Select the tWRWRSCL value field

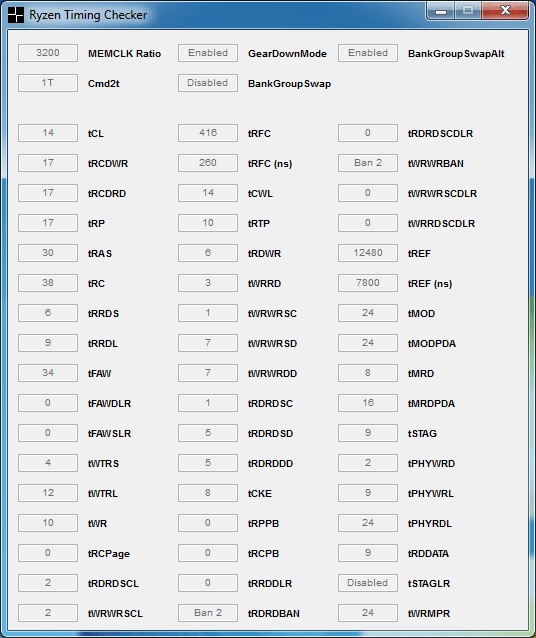pos(48,613)
